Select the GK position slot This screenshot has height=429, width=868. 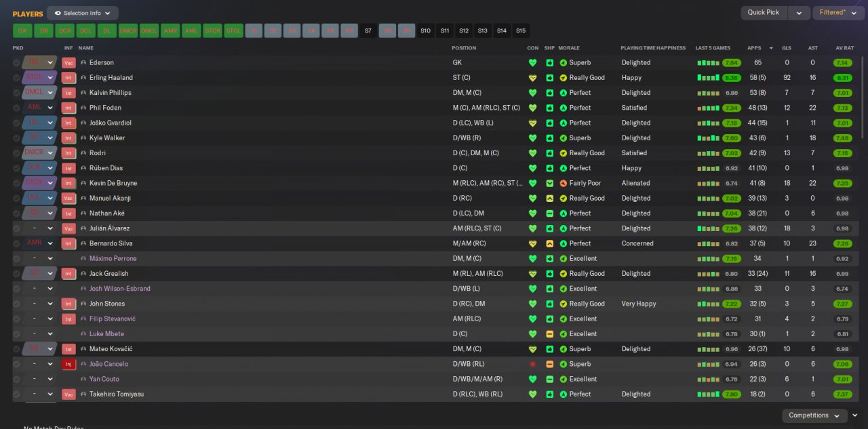[x=22, y=30]
